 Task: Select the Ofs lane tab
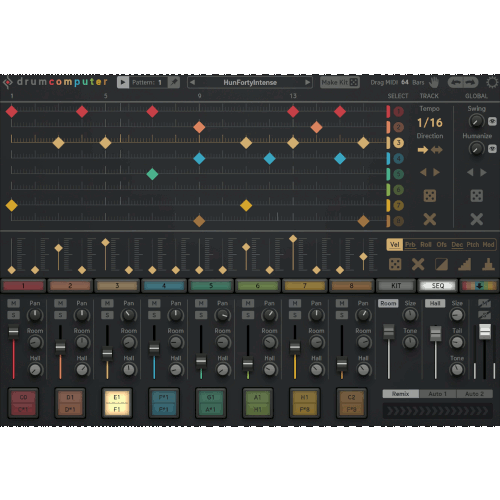[441, 245]
